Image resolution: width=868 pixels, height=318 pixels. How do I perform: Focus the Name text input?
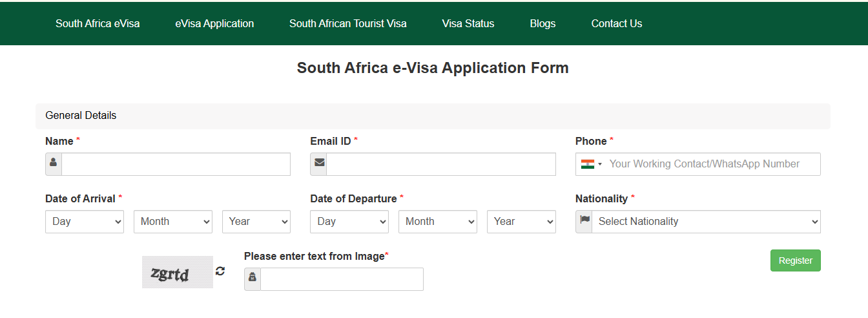click(x=176, y=164)
